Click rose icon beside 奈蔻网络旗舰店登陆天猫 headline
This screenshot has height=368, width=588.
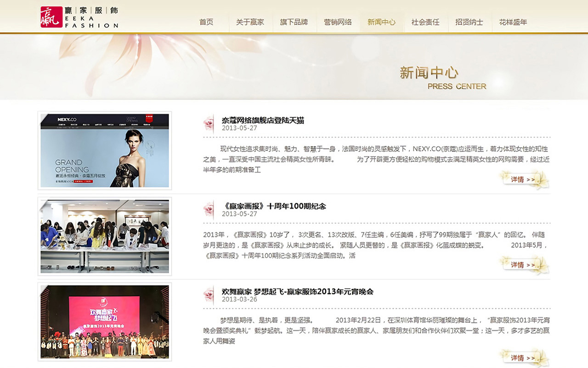point(209,124)
